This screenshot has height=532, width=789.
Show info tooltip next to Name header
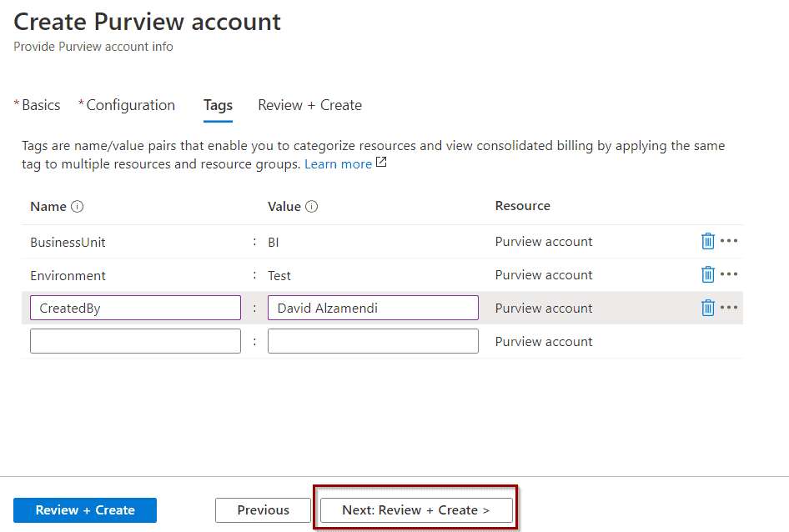[77, 206]
